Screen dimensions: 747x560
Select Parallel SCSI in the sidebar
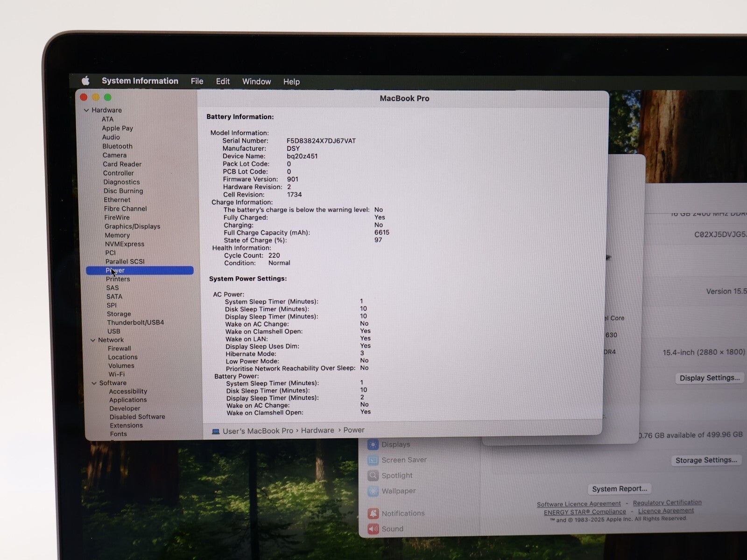pyautogui.click(x=125, y=261)
